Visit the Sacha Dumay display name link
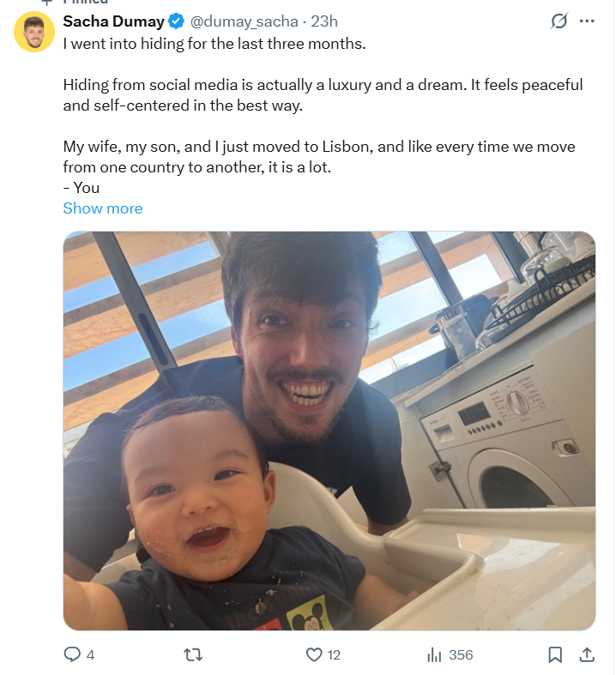Screen dimensions: 616x675 [x=113, y=21]
